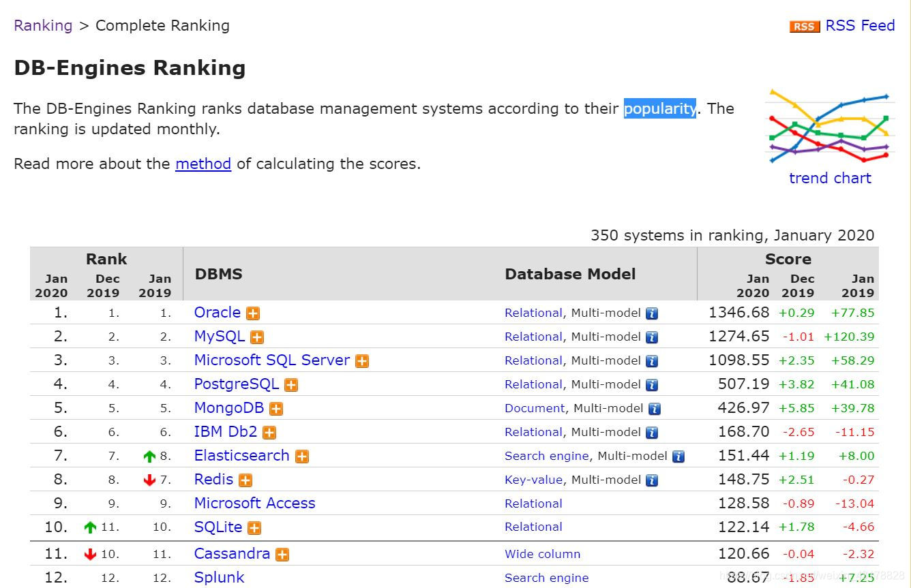Open info icon in MongoDB row
Screen dimensions: 911x588
[x=655, y=409]
